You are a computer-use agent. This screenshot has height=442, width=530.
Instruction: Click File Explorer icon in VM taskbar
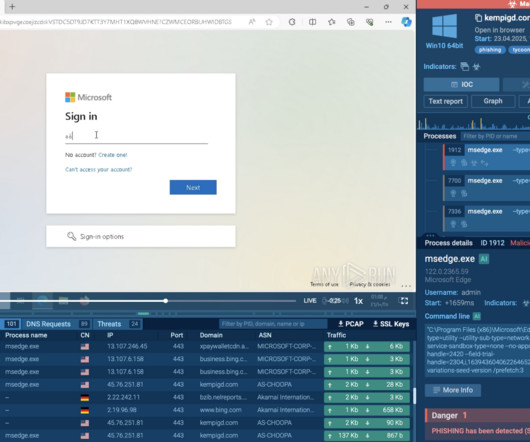click(63, 300)
